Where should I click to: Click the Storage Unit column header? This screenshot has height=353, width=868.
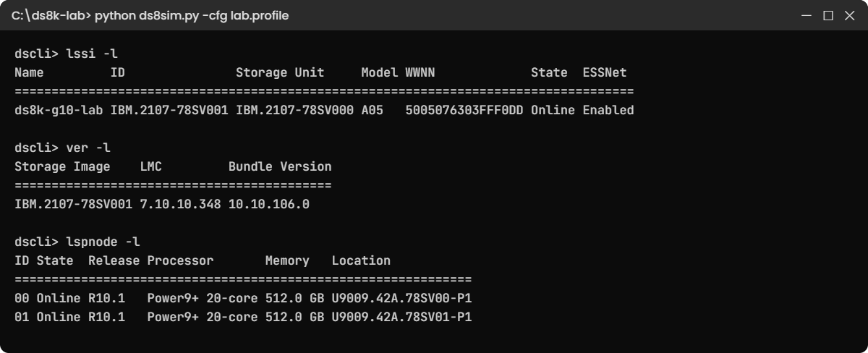click(280, 72)
